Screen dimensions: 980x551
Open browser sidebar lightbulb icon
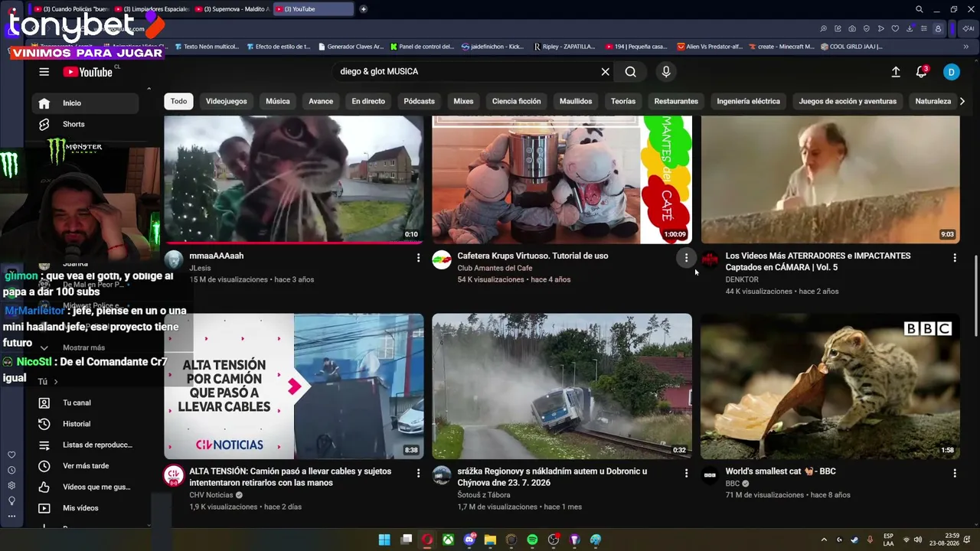point(11,501)
